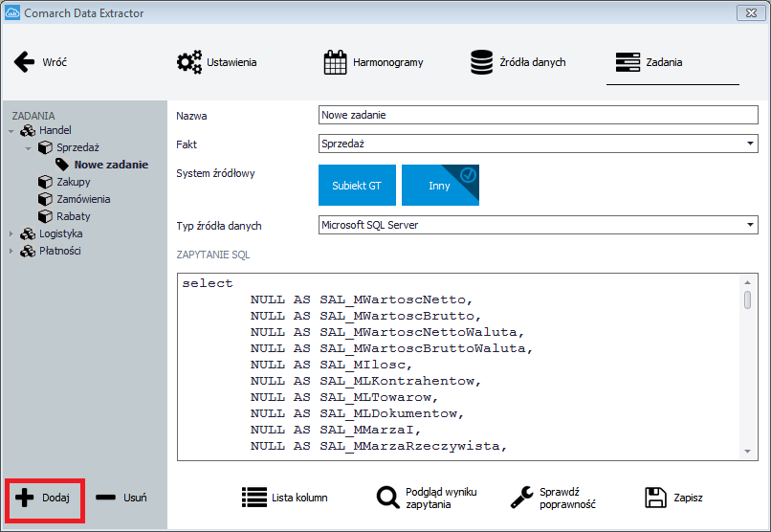The height and width of the screenshot is (532, 771).
Task: Open the Typ źródła danych dropdown
Action: [538, 225]
